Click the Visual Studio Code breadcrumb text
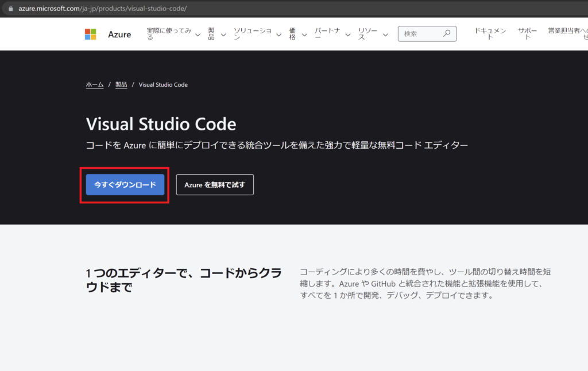 (163, 85)
